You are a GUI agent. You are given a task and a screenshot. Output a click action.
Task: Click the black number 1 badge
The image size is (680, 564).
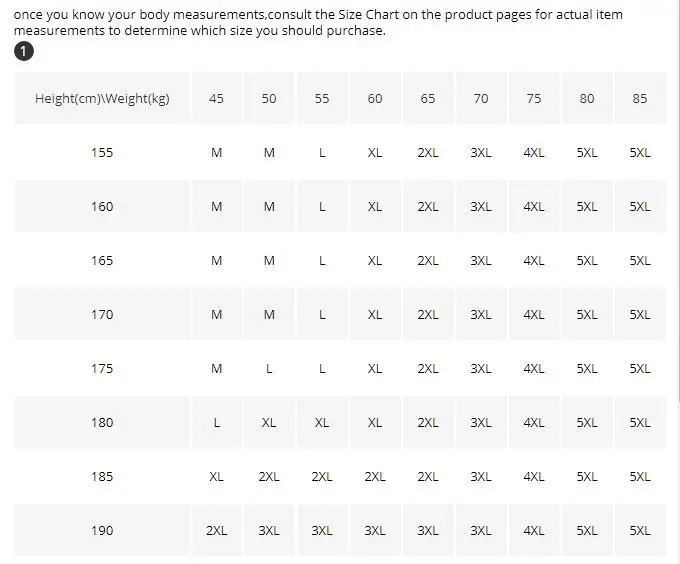pos(23,52)
